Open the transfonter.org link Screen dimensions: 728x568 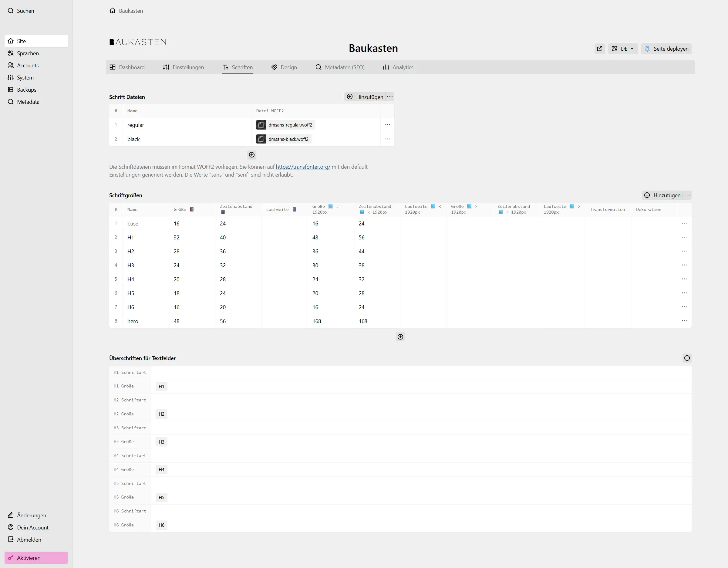[x=303, y=167]
